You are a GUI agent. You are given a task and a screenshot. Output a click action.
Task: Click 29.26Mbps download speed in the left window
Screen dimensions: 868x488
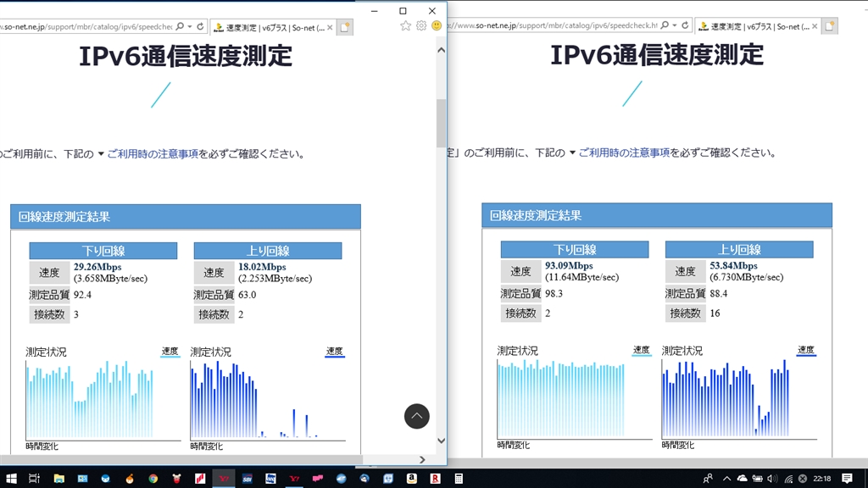[x=97, y=267]
